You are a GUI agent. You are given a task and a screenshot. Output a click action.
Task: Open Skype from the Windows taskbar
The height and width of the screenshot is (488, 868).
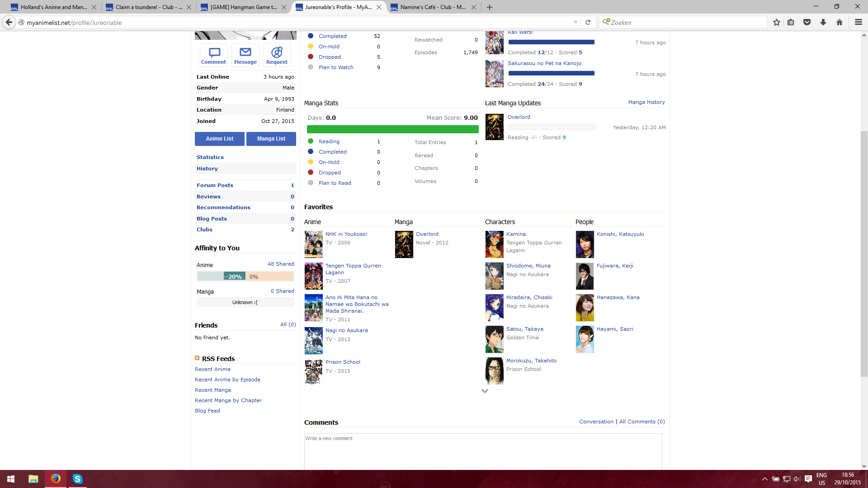click(77, 479)
